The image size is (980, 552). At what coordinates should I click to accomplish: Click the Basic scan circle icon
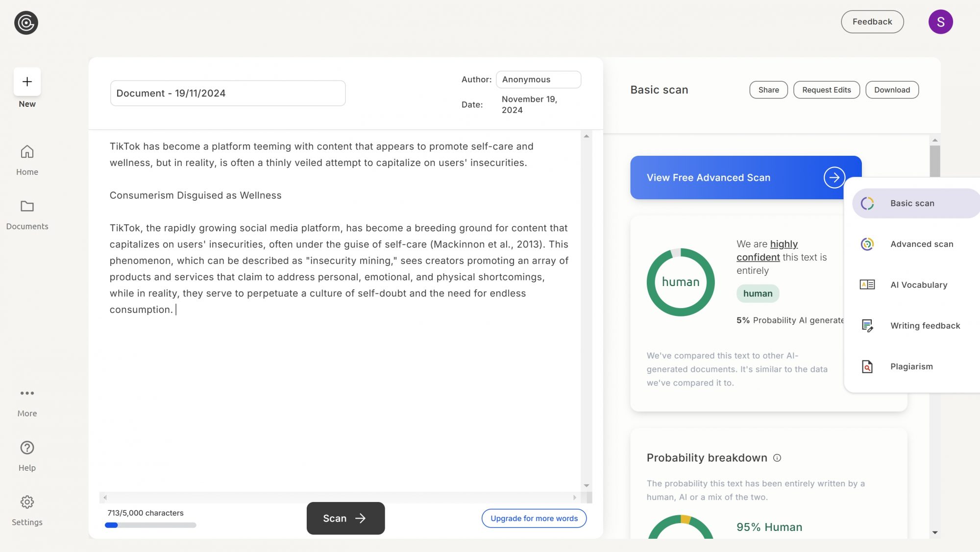coord(867,203)
